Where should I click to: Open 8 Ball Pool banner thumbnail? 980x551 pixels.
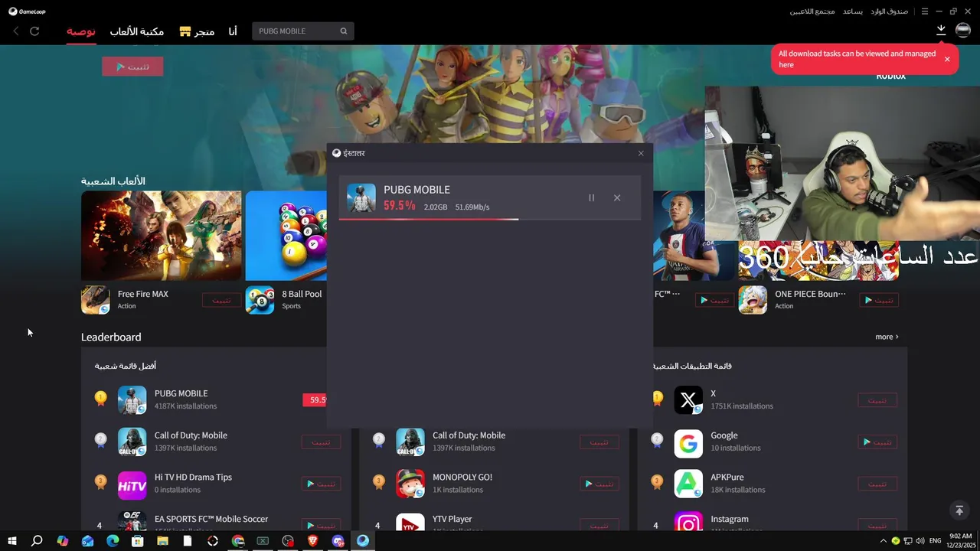pos(286,236)
